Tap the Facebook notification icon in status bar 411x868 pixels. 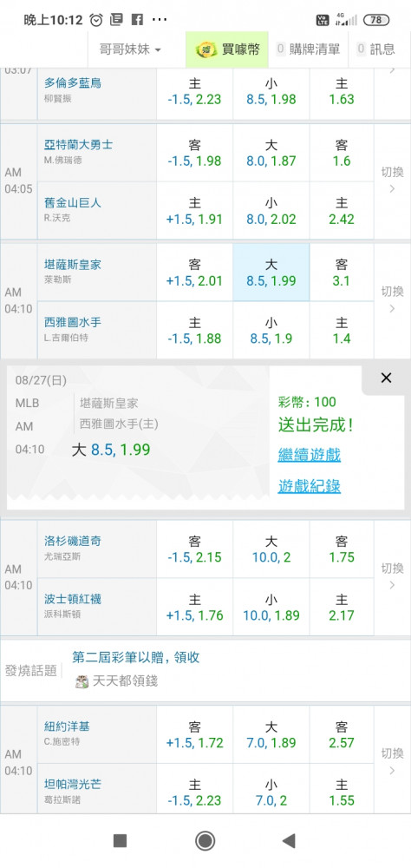tap(137, 20)
